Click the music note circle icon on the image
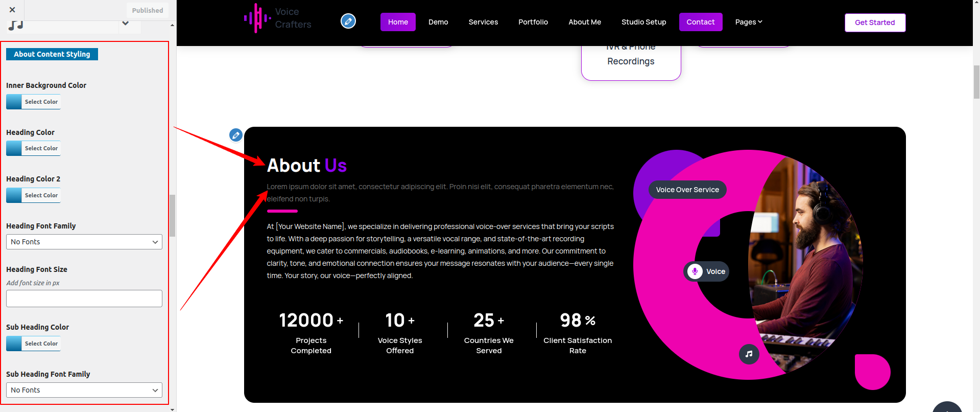980x412 pixels. pos(749,354)
